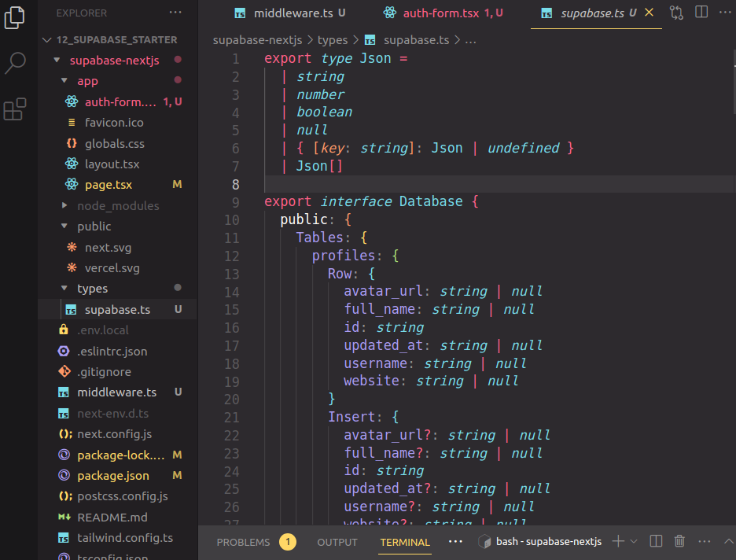This screenshot has height=560, width=736.
Task: Open terminal launch profile dropdown arrow
Action: pyautogui.click(x=634, y=541)
